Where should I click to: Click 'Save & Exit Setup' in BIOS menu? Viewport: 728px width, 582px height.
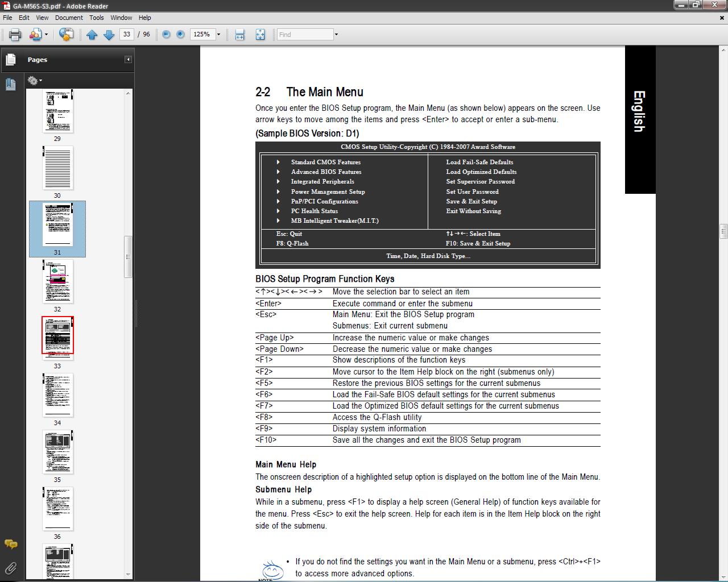coord(471,201)
